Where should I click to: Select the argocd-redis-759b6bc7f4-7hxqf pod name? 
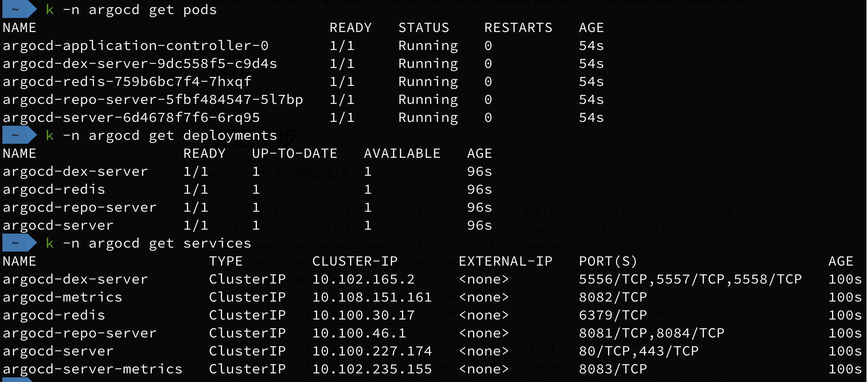tap(127, 82)
